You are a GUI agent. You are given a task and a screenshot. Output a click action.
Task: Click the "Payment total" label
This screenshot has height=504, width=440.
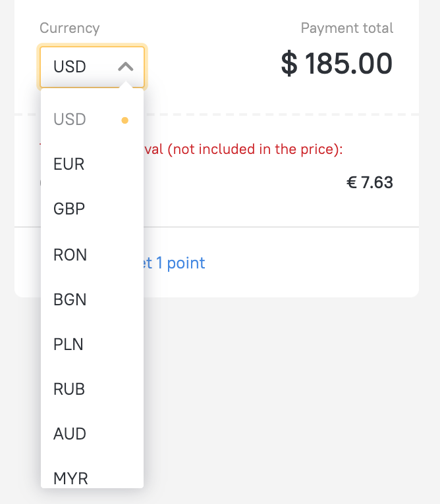pos(346,28)
